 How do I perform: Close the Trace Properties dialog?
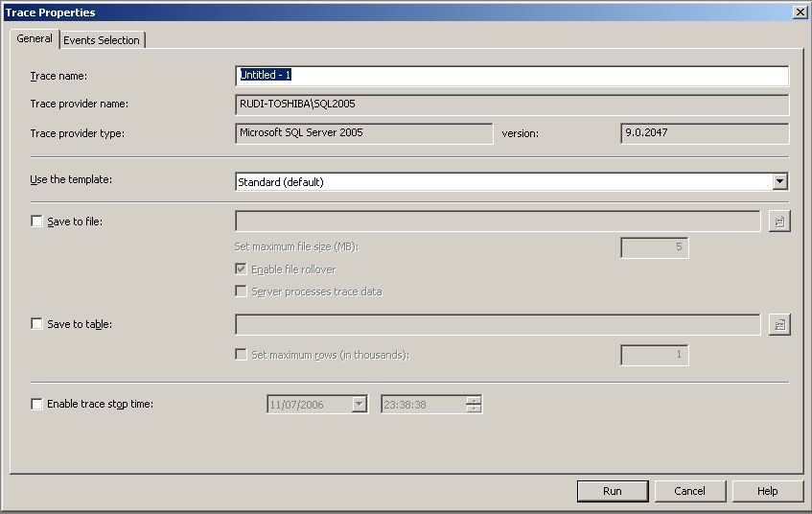pos(800,12)
